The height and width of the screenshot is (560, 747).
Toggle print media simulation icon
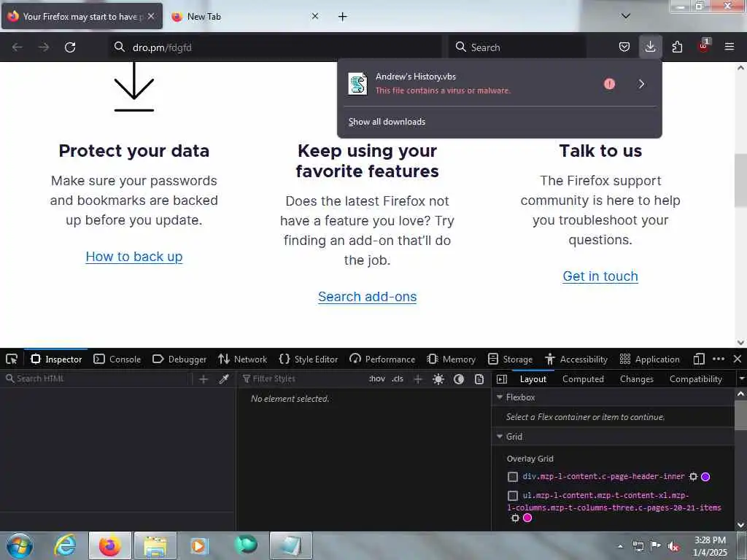point(479,379)
